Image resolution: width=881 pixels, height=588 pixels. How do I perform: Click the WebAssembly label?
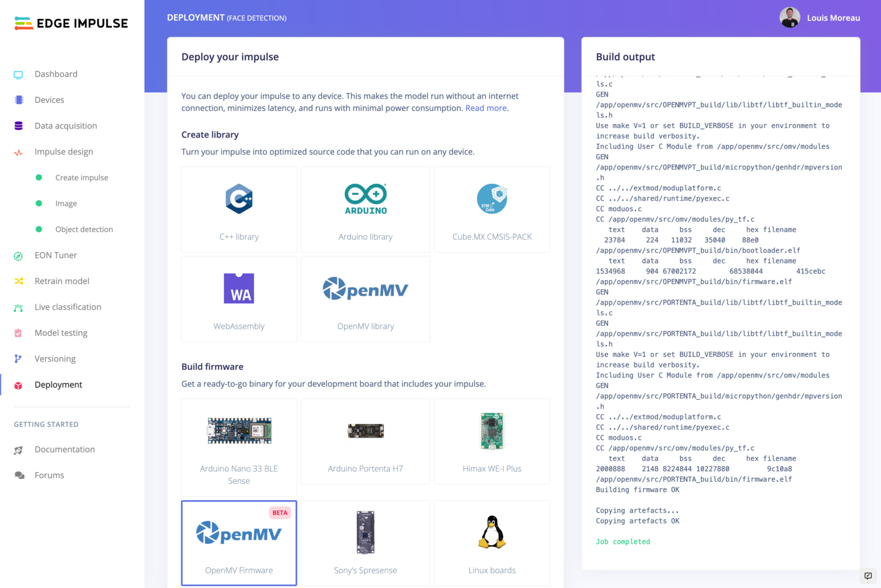[x=239, y=326]
